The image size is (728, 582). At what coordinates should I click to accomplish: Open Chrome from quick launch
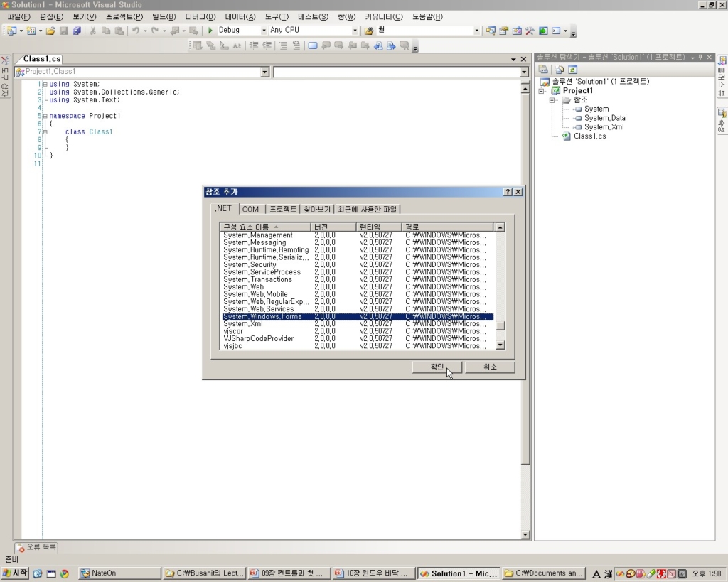pos(65,573)
